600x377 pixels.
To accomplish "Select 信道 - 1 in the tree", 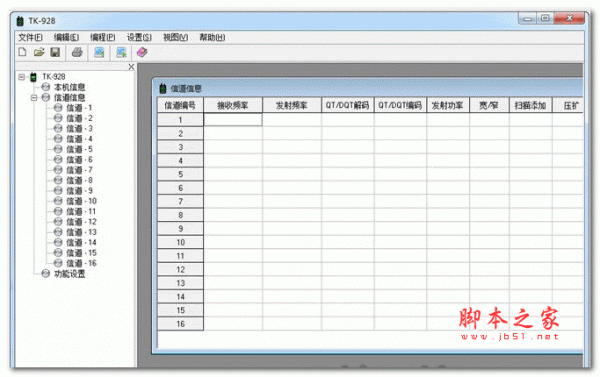I will 79,108.
